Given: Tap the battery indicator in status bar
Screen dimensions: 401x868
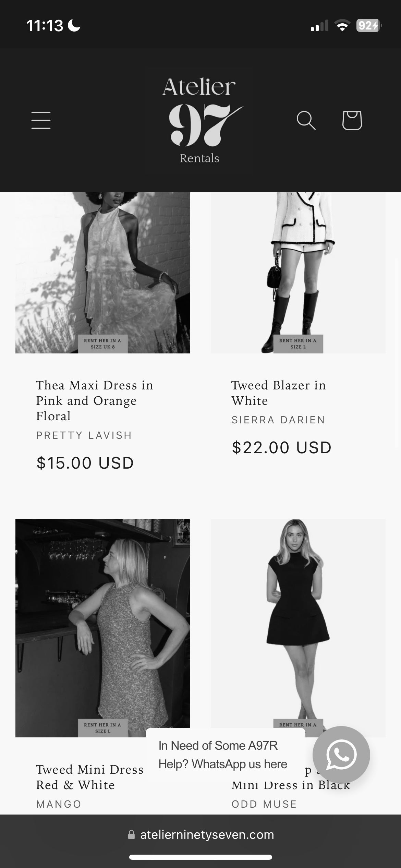Looking at the screenshot, I should [x=369, y=26].
